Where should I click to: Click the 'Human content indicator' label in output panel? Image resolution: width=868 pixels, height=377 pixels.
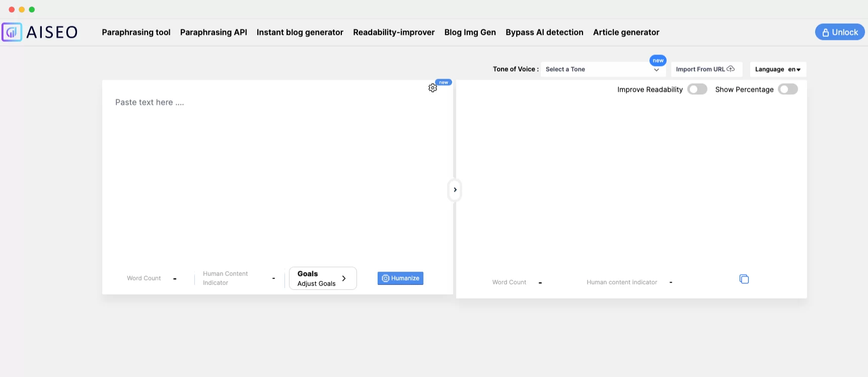click(x=622, y=282)
